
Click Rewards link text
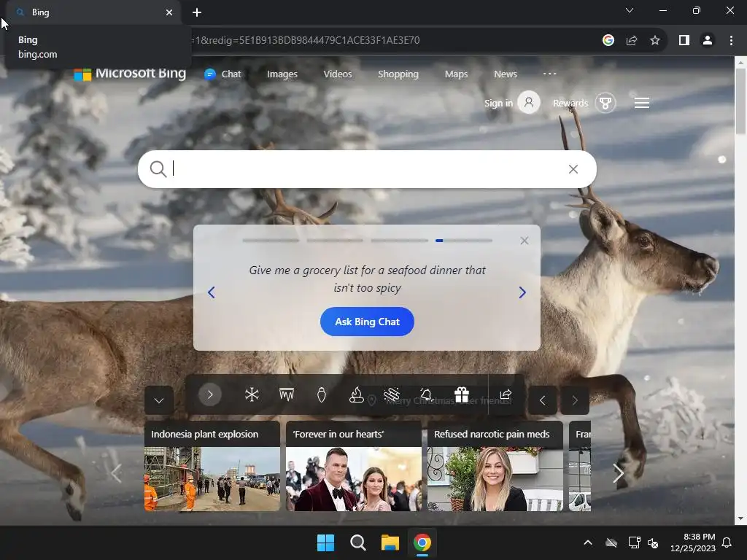click(x=570, y=104)
